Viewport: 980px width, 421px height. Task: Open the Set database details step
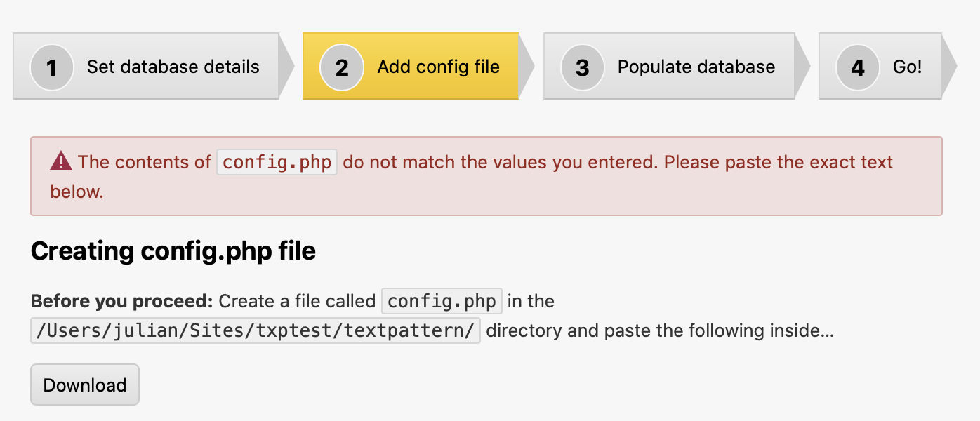pyautogui.click(x=173, y=67)
